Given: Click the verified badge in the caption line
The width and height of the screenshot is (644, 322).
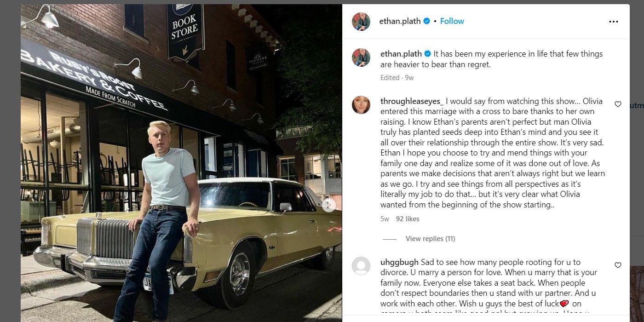Looking at the screenshot, I should click(x=427, y=54).
